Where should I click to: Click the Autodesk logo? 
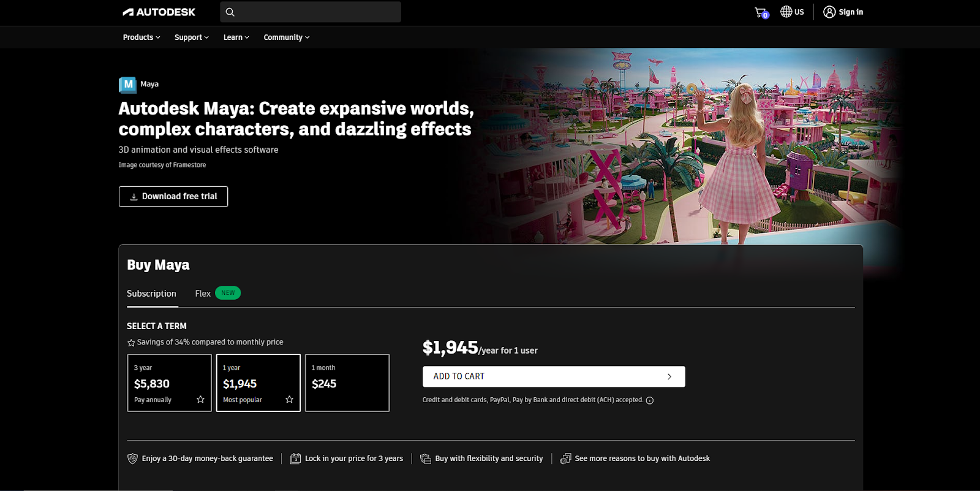pos(159,12)
